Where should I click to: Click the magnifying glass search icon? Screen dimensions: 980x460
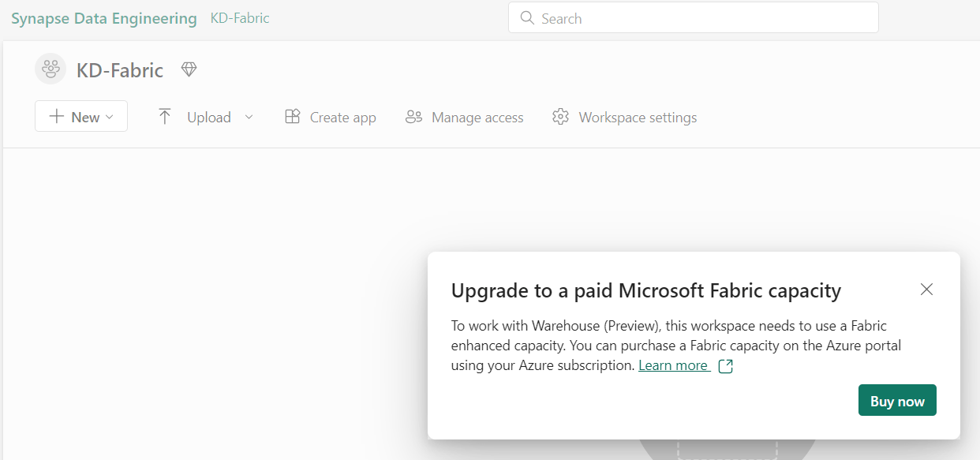click(x=527, y=18)
